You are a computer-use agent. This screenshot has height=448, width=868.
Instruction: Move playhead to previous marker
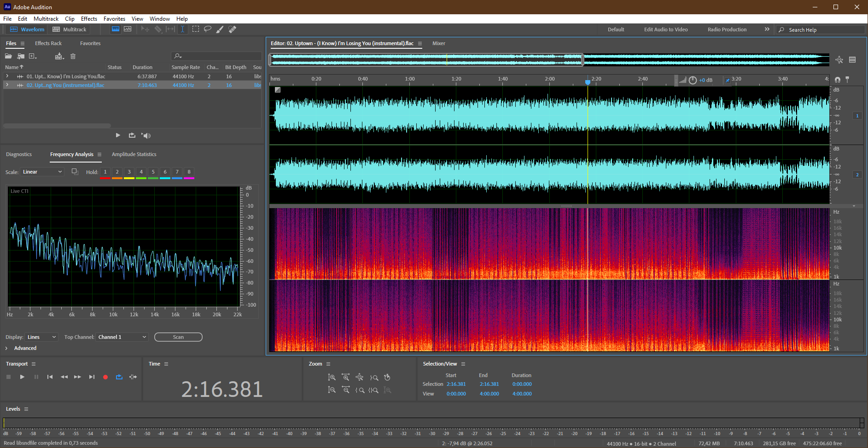tap(50, 377)
